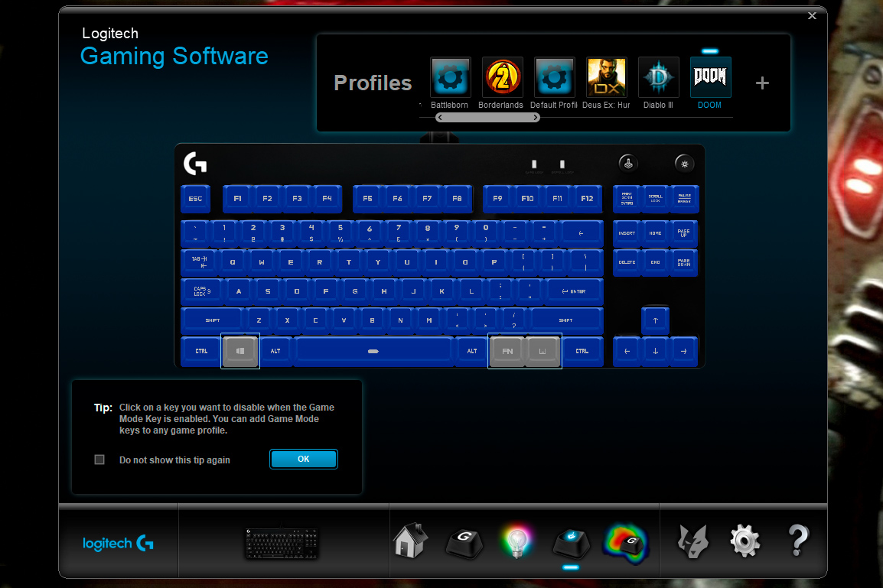
Task: Click the left ALT key
Action: (x=275, y=351)
